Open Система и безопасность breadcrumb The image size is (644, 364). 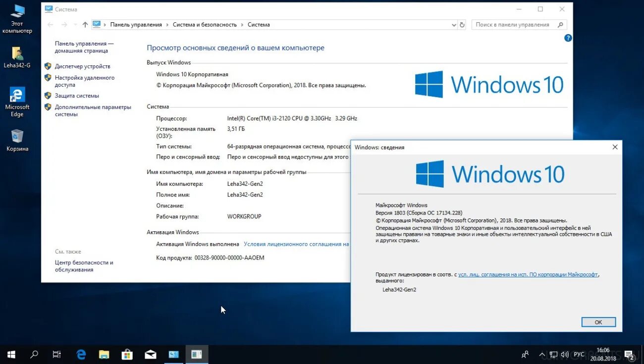[x=205, y=25]
